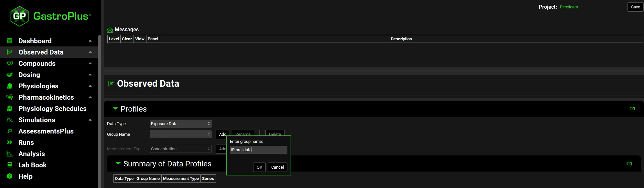Pop out the Profiles panel icon
The image size is (644, 188).
tap(632, 109)
